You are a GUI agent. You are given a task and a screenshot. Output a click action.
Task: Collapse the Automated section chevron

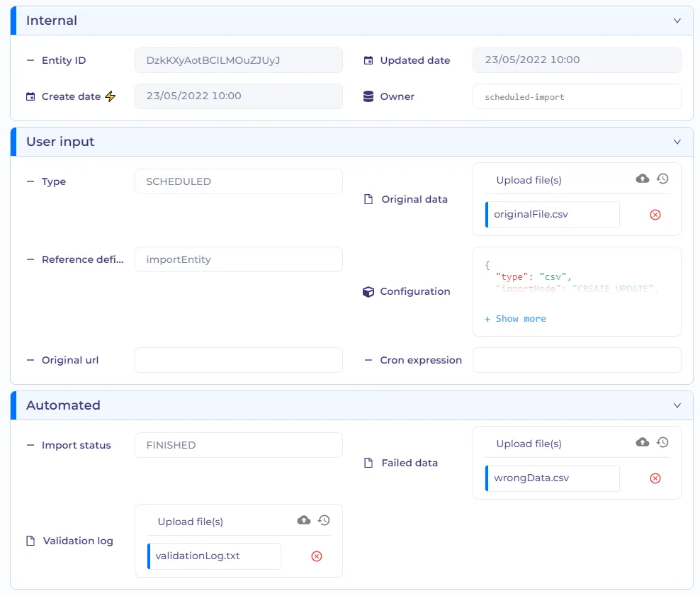click(677, 405)
